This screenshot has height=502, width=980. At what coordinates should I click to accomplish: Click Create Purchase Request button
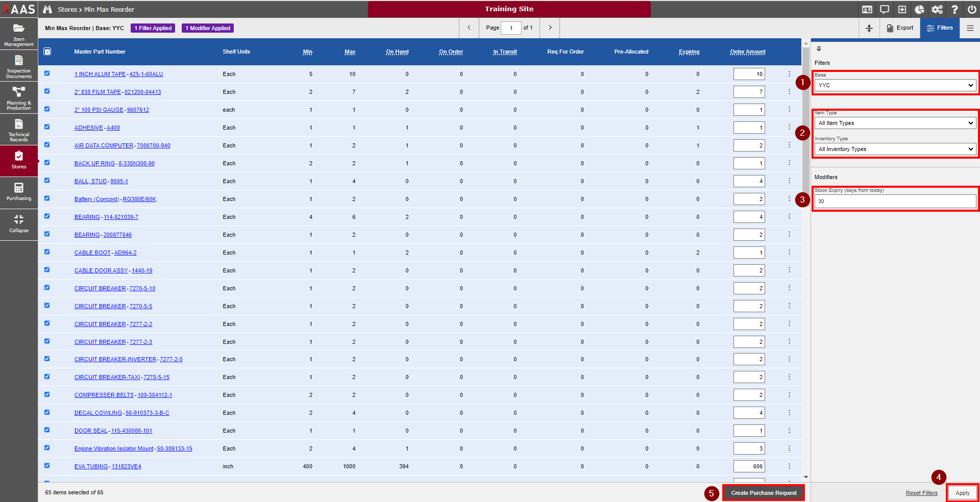coord(763,493)
